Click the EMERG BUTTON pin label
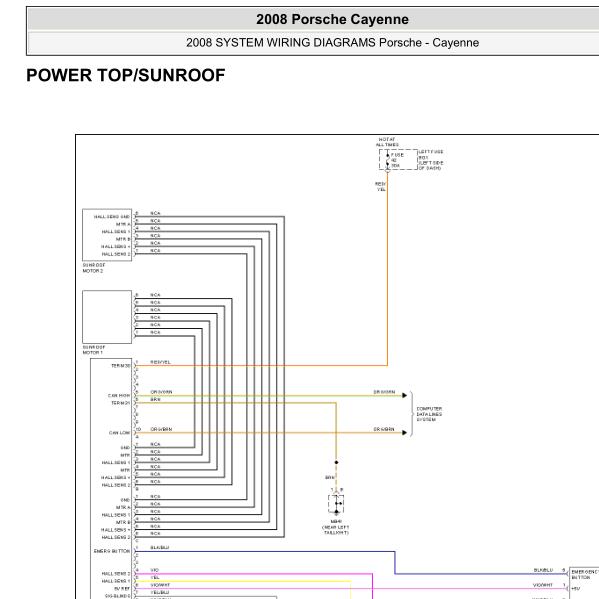Screen dimensions: 599x599 (112, 551)
